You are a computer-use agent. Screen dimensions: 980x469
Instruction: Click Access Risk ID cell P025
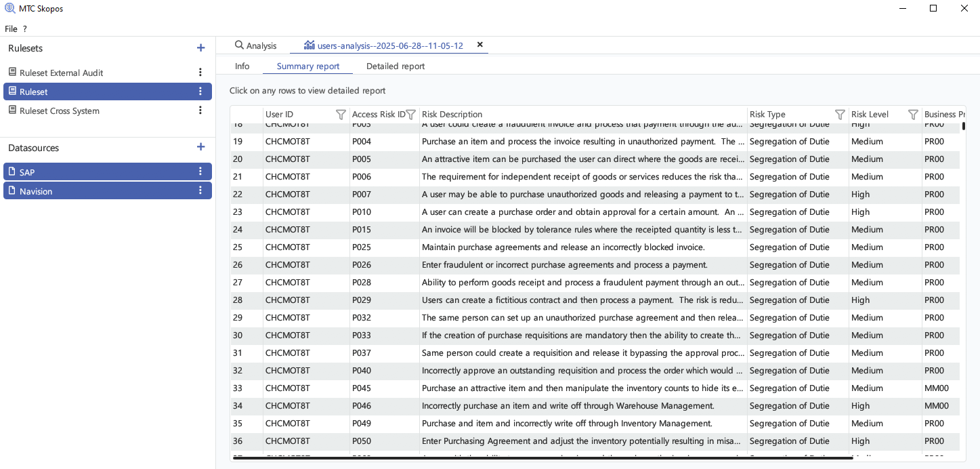point(385,247)
